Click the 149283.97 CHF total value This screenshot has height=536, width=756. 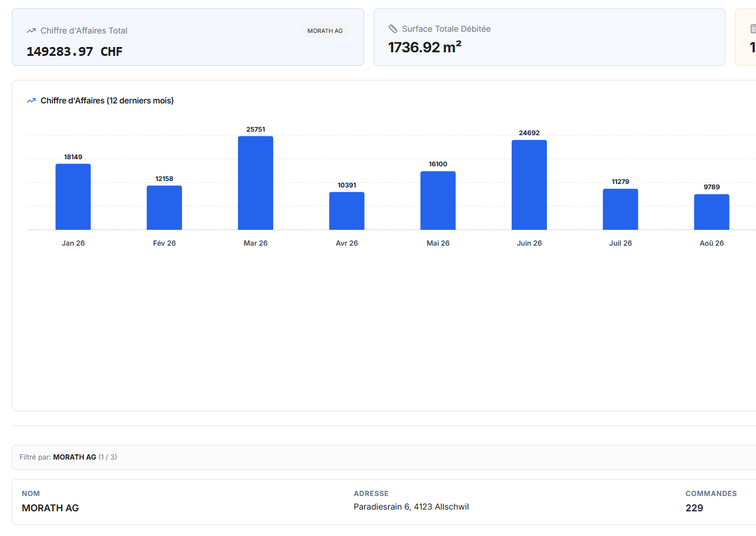pos(75,51)
